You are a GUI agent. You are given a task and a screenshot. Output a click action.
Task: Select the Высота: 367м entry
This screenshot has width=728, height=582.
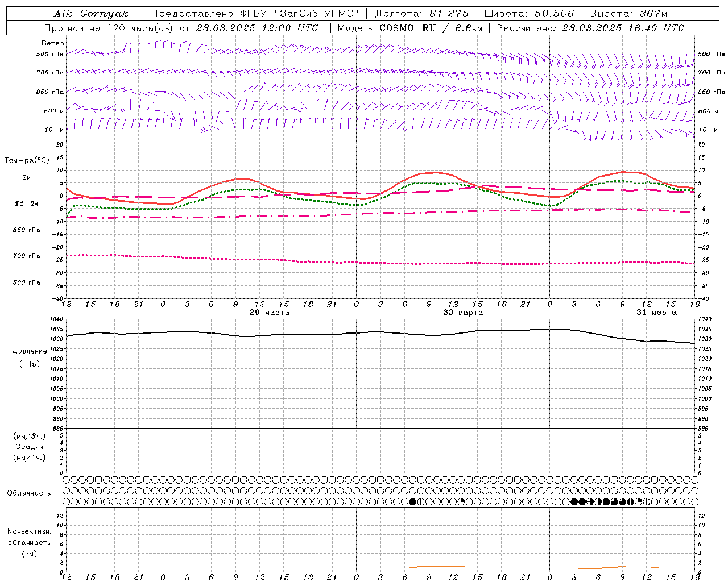click(x=628, y=14)
